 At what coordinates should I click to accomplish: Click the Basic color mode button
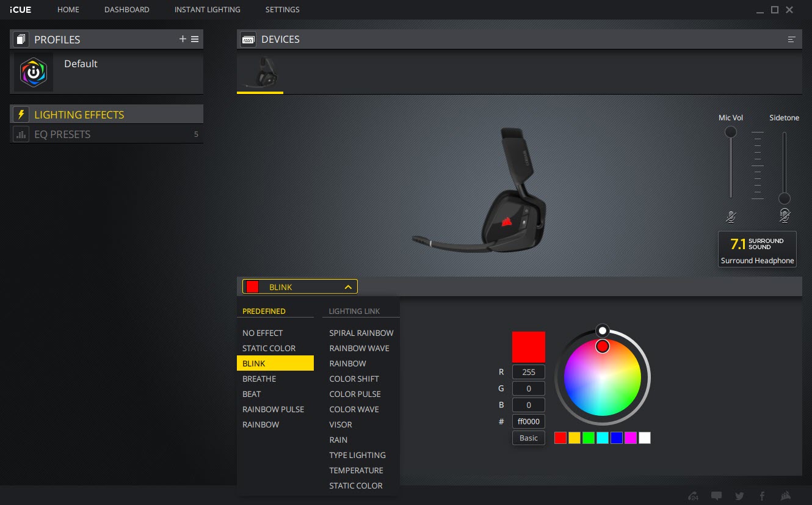click(529, 438)
